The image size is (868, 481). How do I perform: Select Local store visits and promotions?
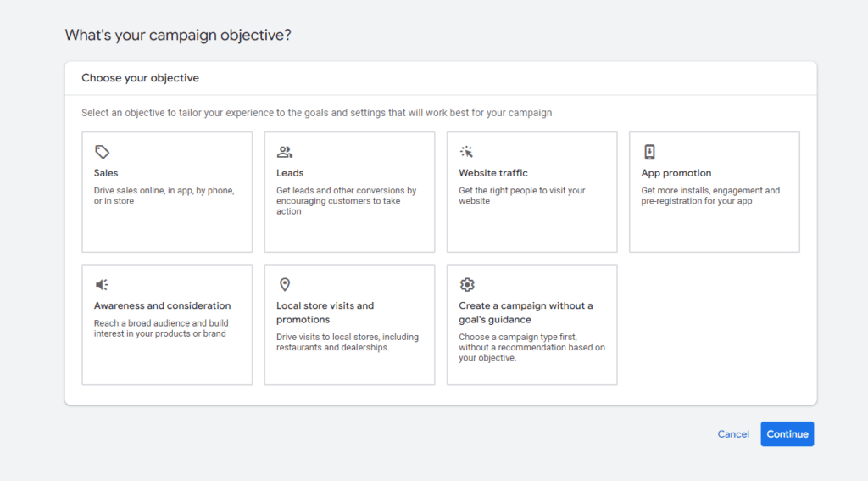click(349, 325)
